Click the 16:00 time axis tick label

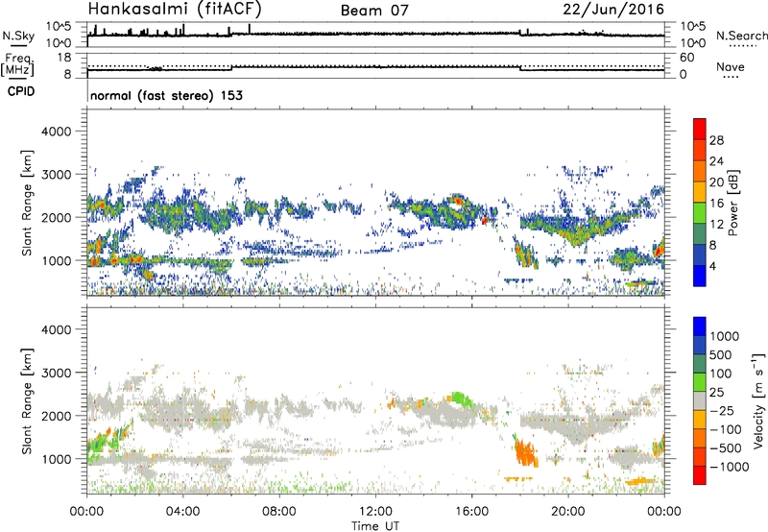click(x=471, y=512)
